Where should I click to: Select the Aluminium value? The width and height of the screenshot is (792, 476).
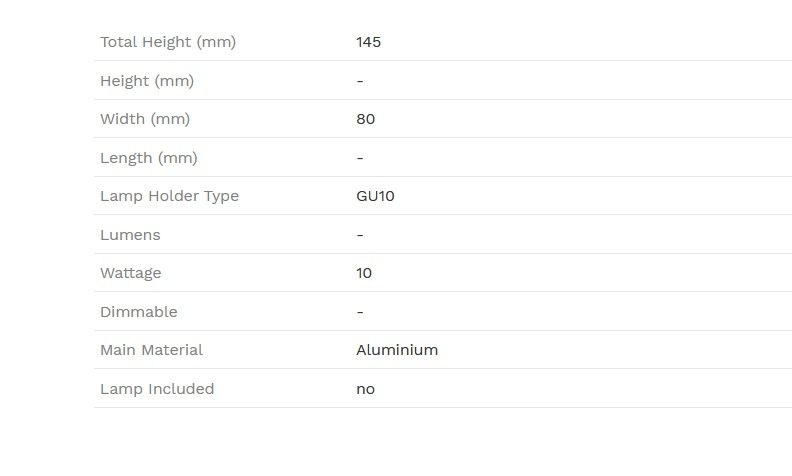click(x=397, y=350)
